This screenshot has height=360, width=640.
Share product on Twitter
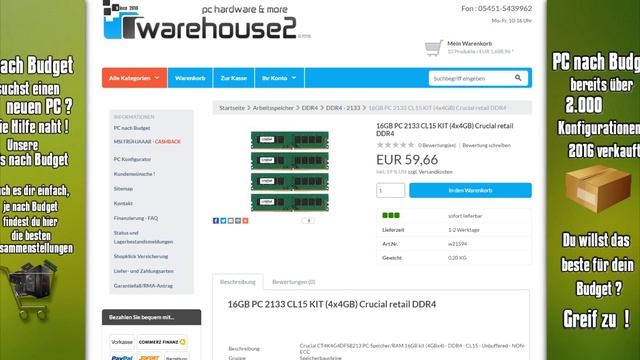(x=223, y=221)
